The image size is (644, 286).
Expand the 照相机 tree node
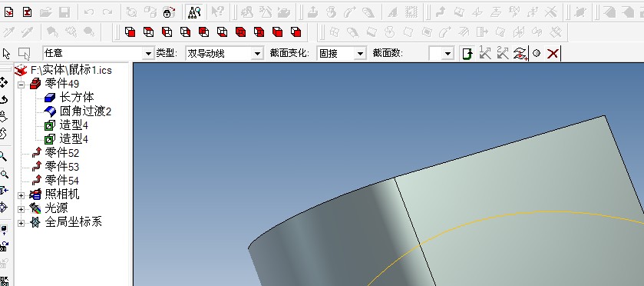pos(21,195)
